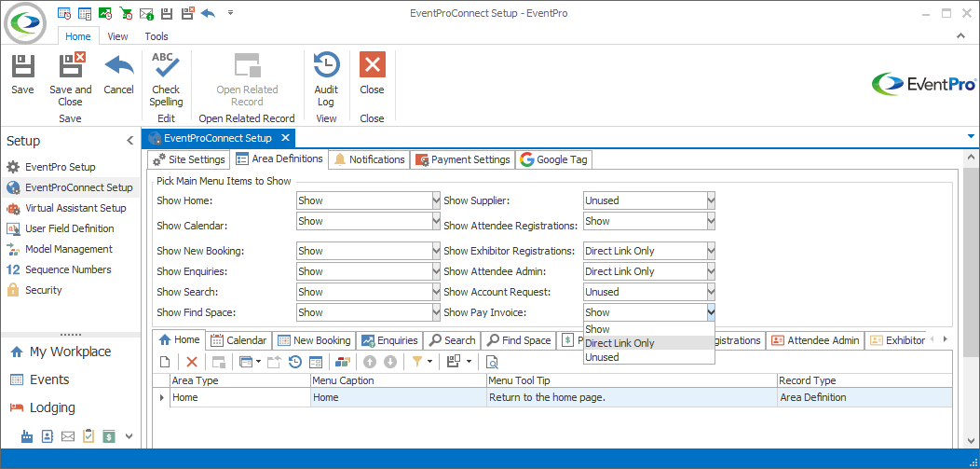Open the Google Tag tab
Screen dimensions: 980x469
click(x=553, y=159)
